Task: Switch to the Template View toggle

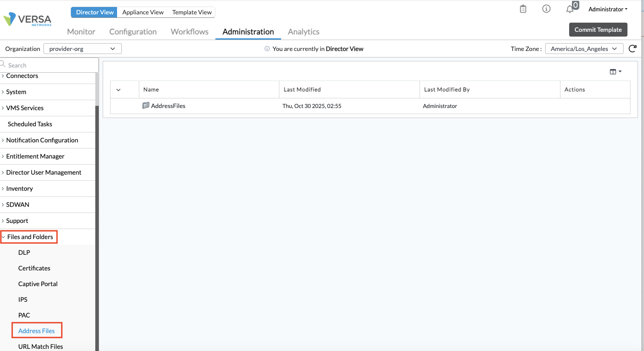Action: [x=192, y=12]
